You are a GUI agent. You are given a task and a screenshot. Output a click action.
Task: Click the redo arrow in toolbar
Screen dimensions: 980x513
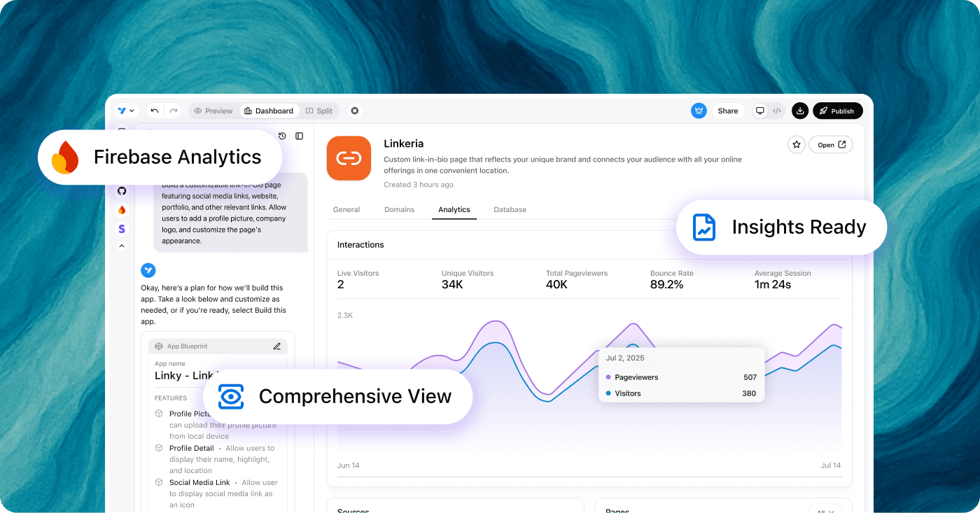173,111
